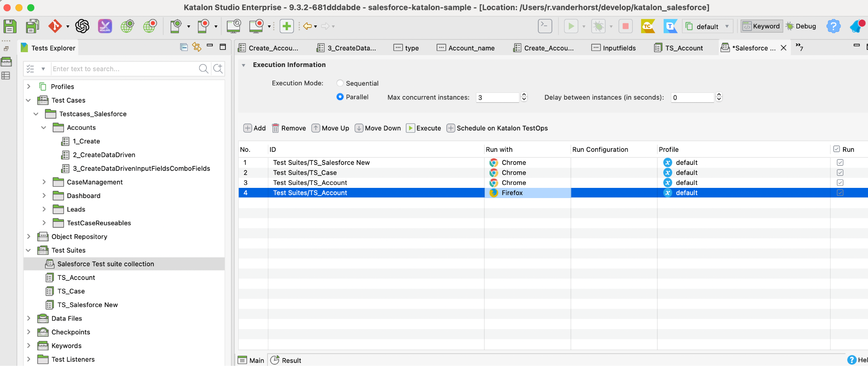Expand the Object Repository tree node
This screenshot has width=868, height=366.
(x=28, y=237)
